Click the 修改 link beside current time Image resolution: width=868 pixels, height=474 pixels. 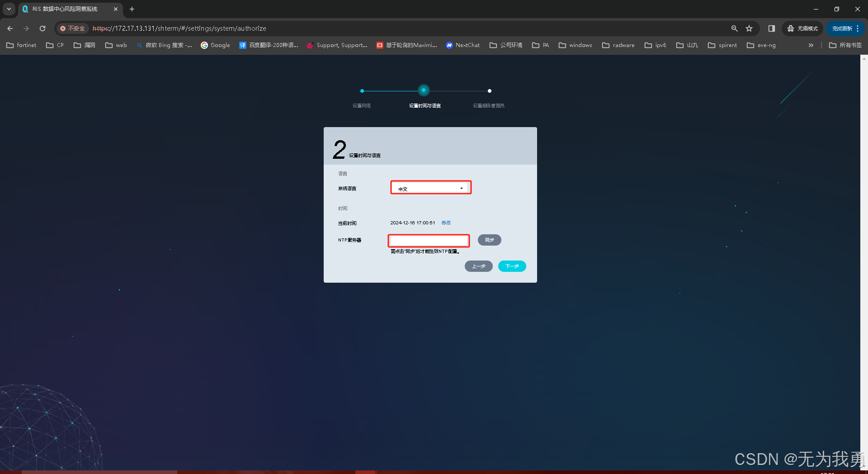pos(446,223)
